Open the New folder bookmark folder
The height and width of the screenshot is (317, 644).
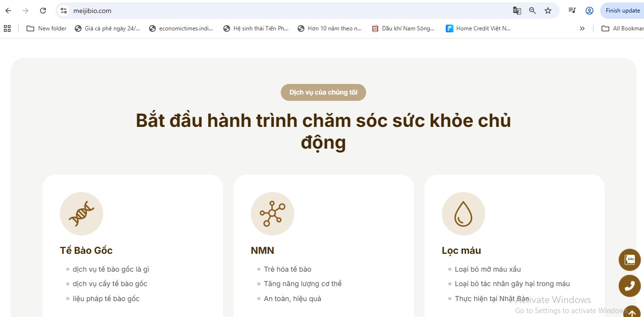[x=46, y=28]
